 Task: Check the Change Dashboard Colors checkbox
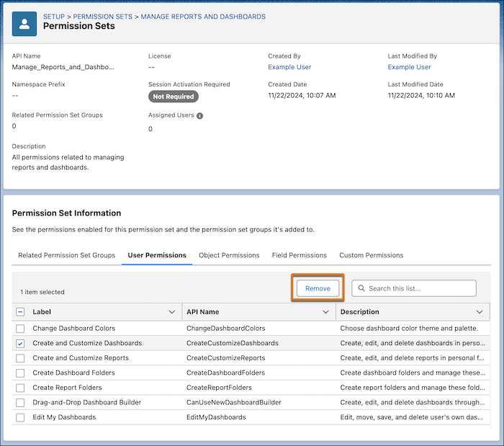[x=20, y=329]
